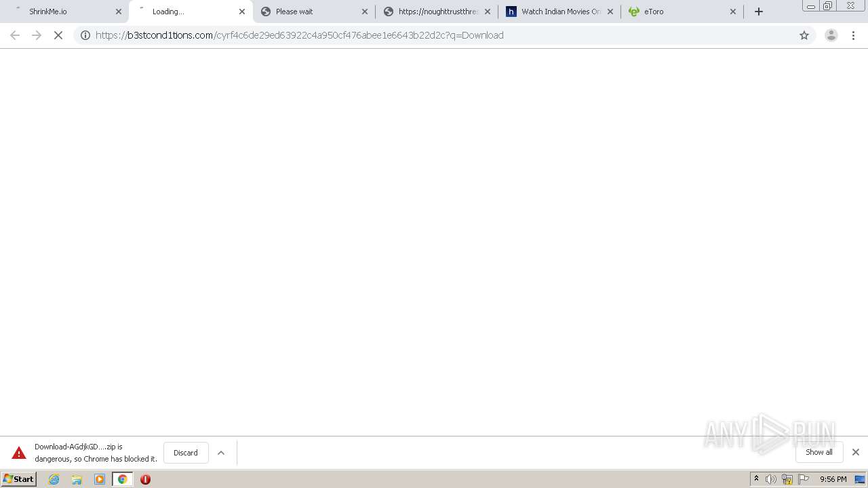Screen dimensions: 868x488
Task: Close the eToro tab
Action: point(733,12)
